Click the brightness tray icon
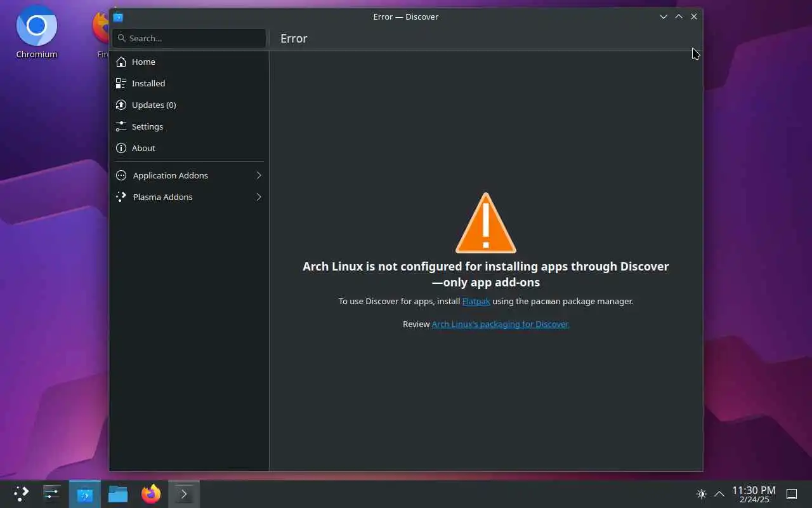 (x=702, y=494)
